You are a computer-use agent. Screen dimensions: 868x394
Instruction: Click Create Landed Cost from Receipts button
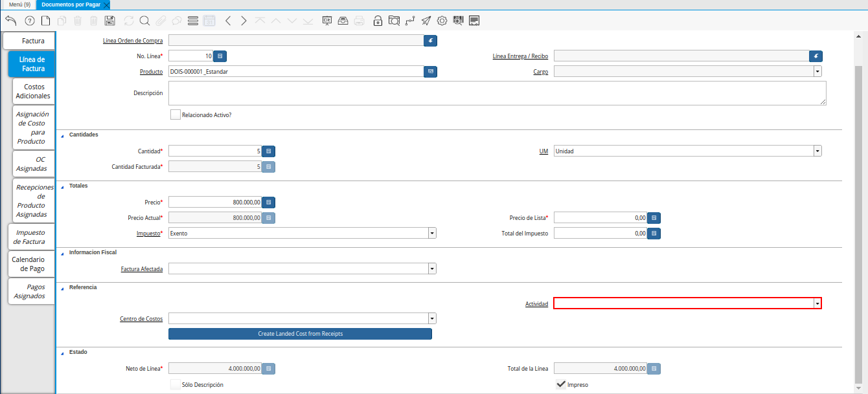(300, 334)
